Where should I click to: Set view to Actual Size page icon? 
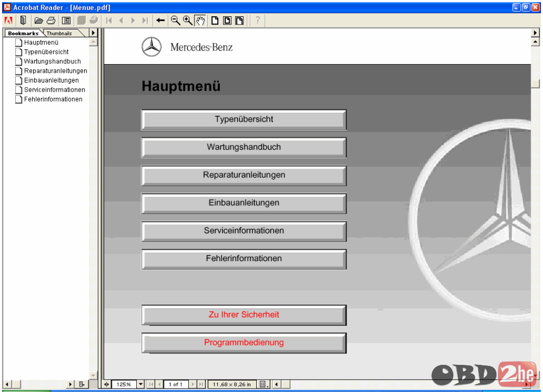(x=214, y=21)
